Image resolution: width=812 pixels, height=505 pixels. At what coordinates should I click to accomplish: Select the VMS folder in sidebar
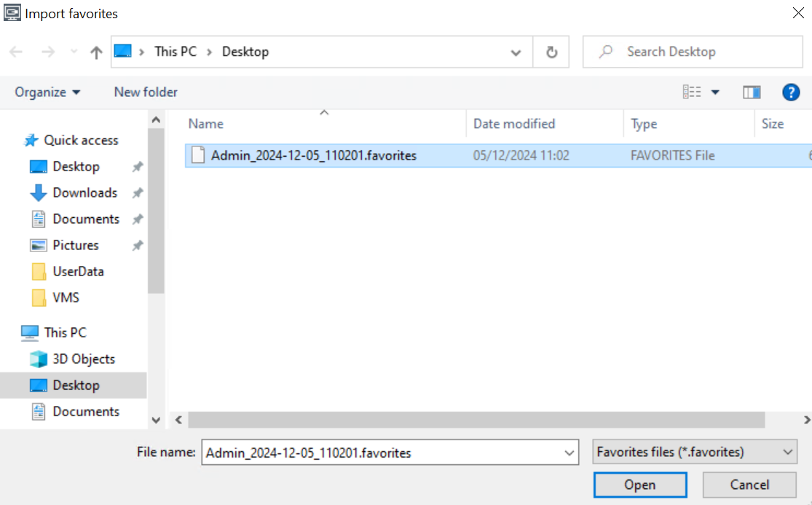[x=66, y=298]
